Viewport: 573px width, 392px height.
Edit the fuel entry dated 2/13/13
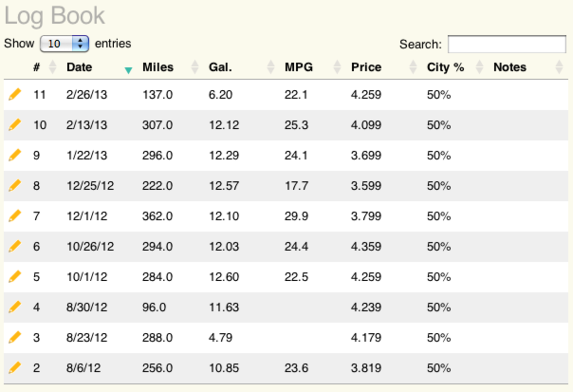point(15,124)
